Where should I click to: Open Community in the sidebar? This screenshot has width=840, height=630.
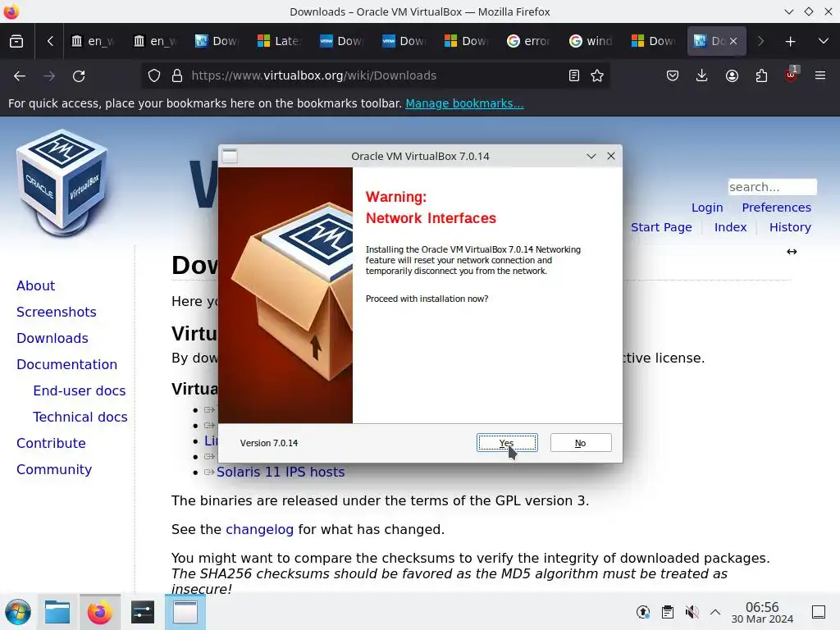(x=54, y=469)
